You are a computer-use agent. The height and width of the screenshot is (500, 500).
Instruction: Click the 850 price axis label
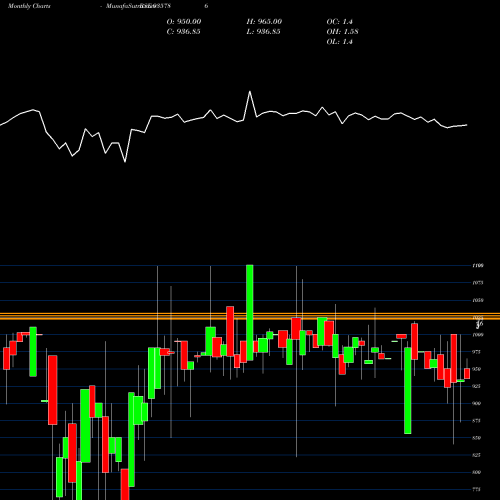click(x=477, y=438)
